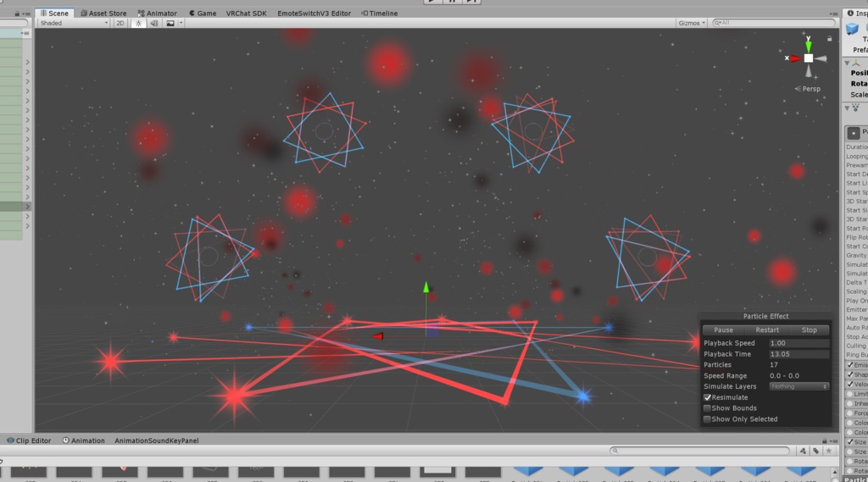The height and width of the screenshot is (482, 868).
Task: Click the Particles count value 17
Action: coord(773,365)
